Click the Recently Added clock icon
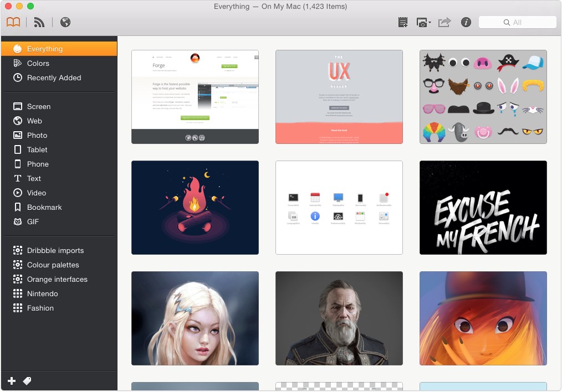This screenshot has width=562, height=392. [18, 78]
